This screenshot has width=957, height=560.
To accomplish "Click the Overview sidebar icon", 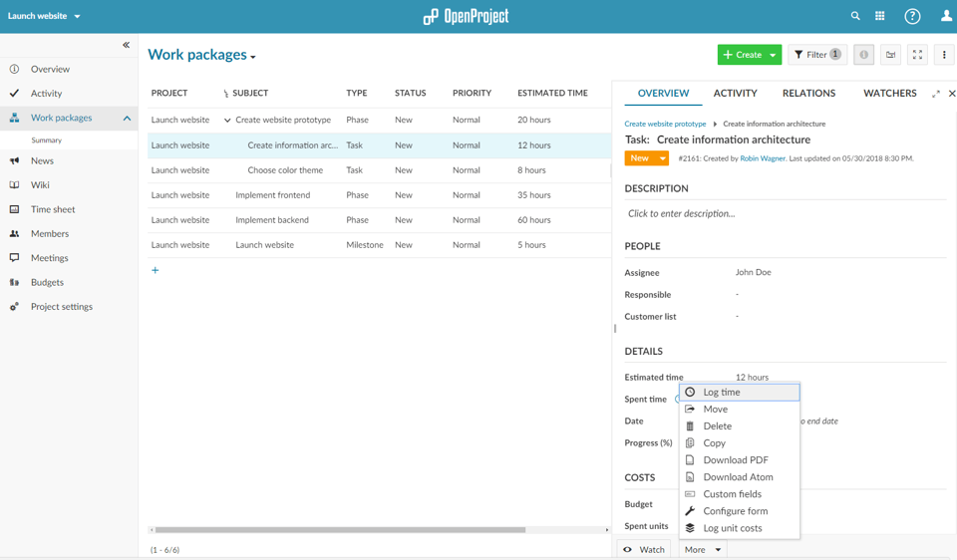I will click(x=14, y=69).
